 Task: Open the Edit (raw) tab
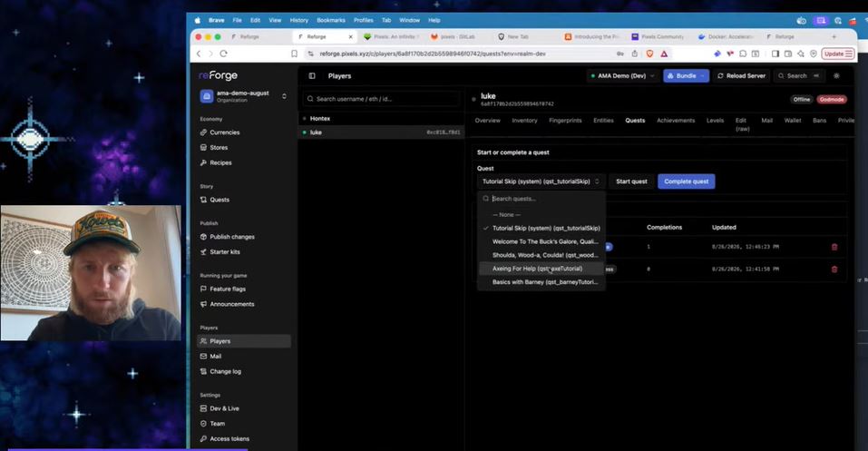(x=742, y=124)
